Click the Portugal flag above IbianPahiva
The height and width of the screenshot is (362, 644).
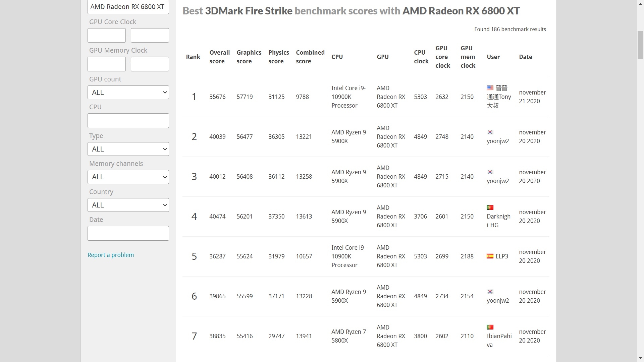coord(490,327)
